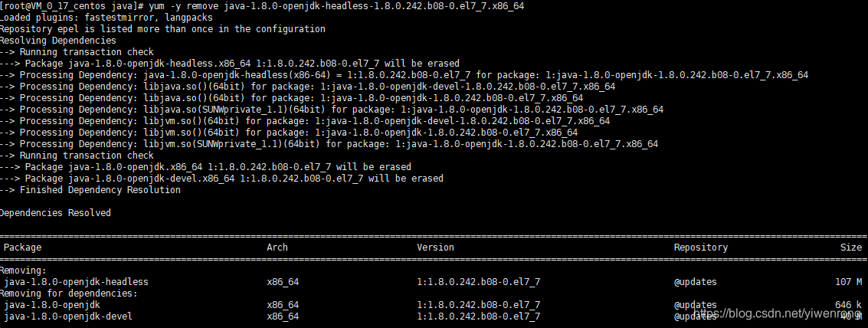The image size is (868, 328).
Task: Click the 'openjdk-devel.x86_64 will be erased' line
Action: tap(222, 179)
